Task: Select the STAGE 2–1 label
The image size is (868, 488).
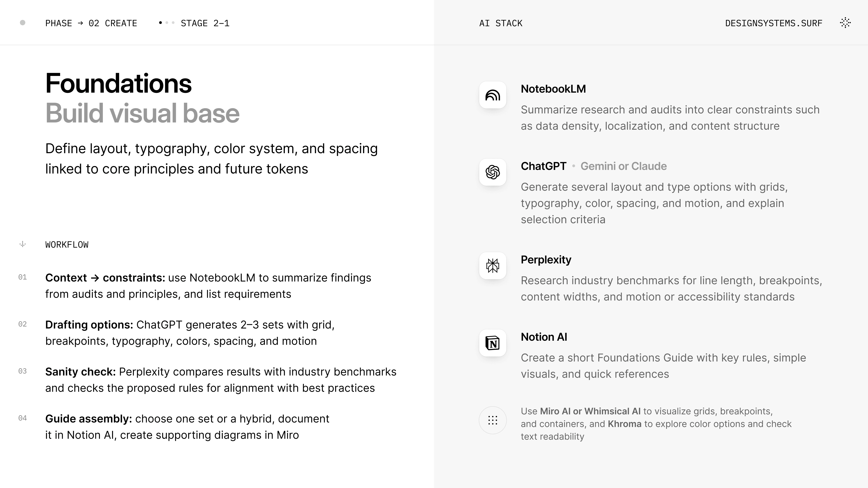Action: tap(205, 23)
